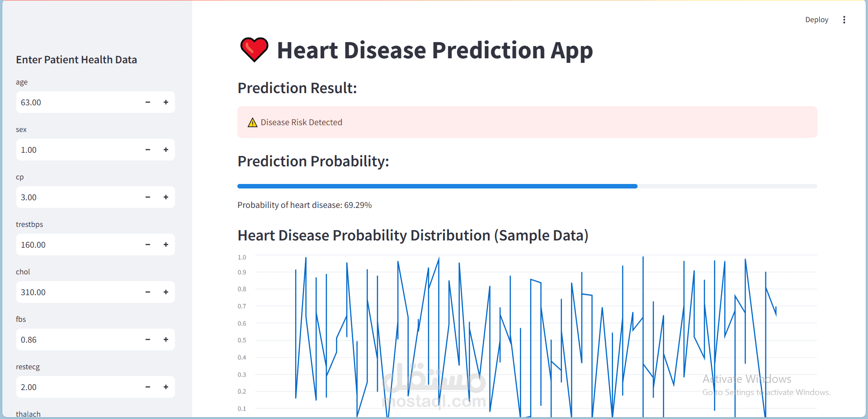This screenshot has width=868, height=419.
Task: Lower trestbps using minus icon
Action: [x=148, y=245]
